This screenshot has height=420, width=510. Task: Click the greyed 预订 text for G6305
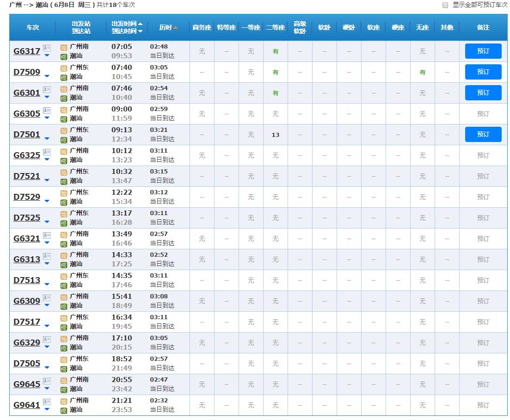pos(483,114)
